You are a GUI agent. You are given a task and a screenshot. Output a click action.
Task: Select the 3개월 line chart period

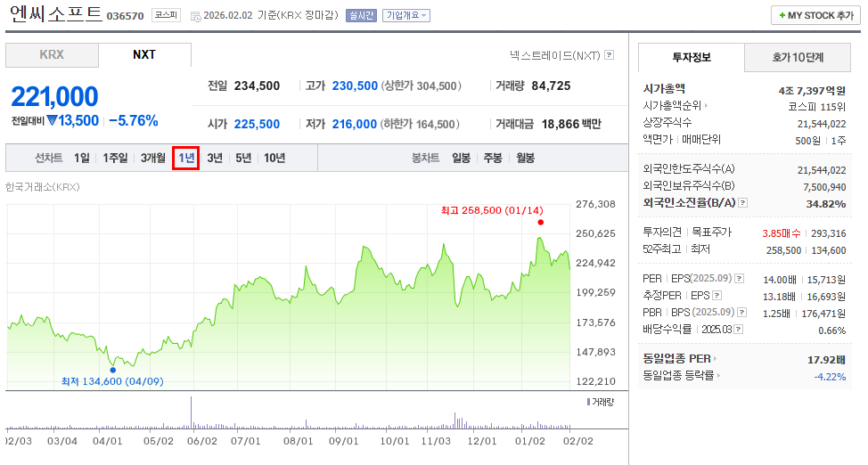click(x=152, y=158)
